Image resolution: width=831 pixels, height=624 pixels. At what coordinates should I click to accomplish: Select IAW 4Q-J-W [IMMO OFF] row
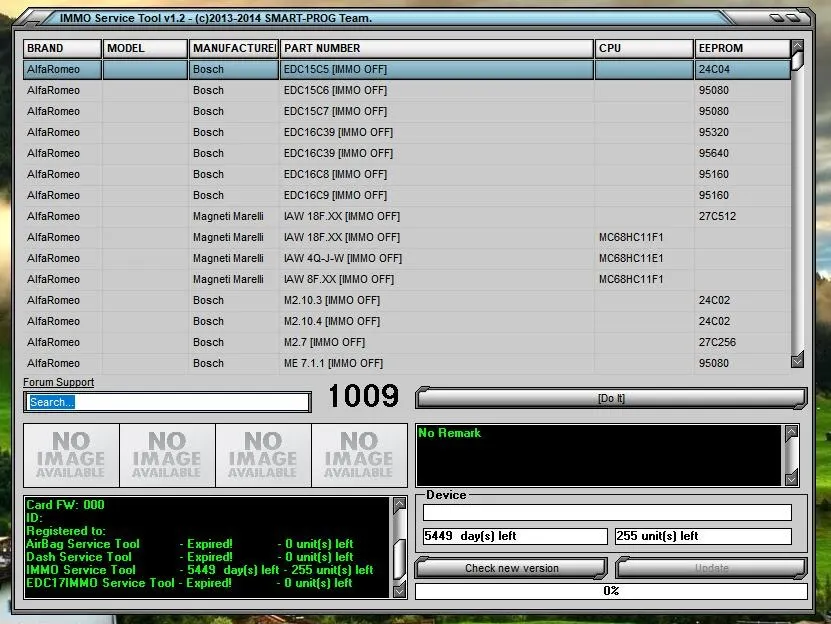pyautogui.click(x=406, y=258)
